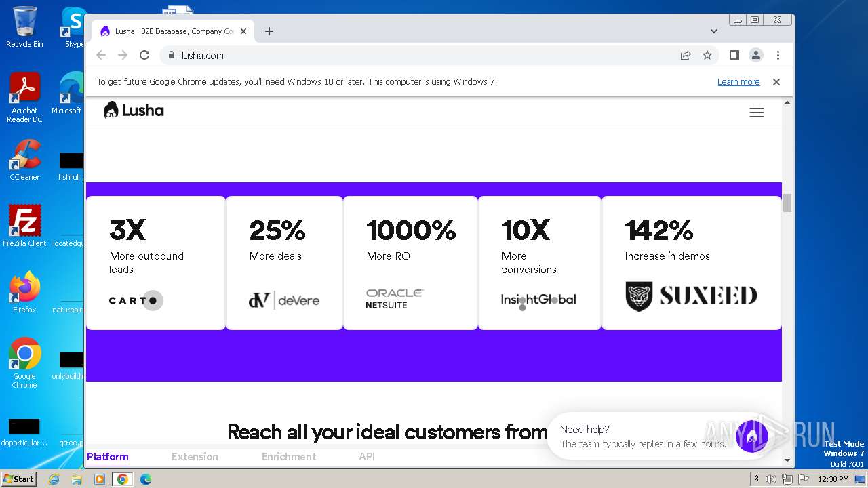
Task: Open Media Player from taskbar
Action: click(100, 479)
